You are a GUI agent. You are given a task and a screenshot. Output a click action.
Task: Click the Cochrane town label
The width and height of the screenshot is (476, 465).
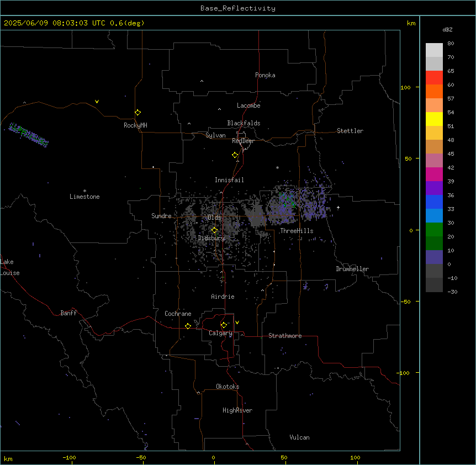point(178,314)
